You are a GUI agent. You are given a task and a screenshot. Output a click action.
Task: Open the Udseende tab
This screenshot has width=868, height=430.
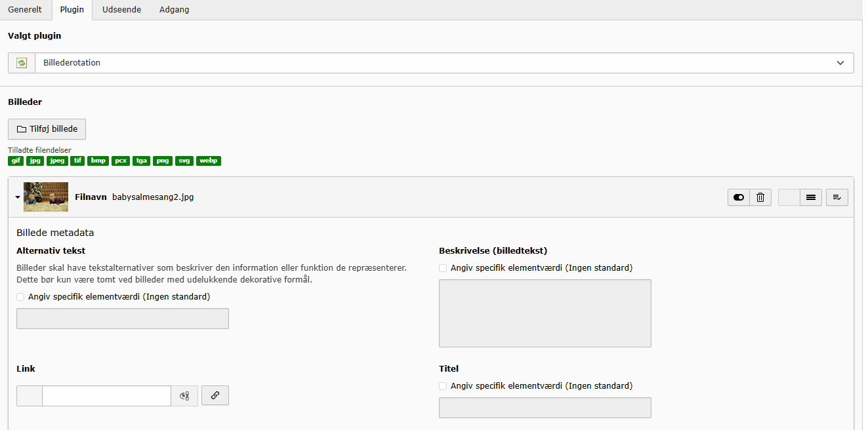[121, 10]
